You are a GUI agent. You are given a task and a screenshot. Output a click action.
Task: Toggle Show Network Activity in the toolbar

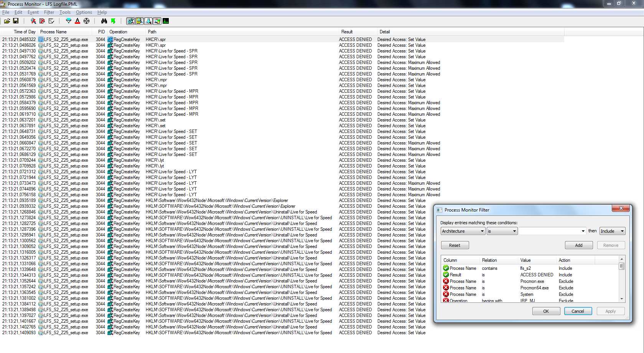coord(148,21)
